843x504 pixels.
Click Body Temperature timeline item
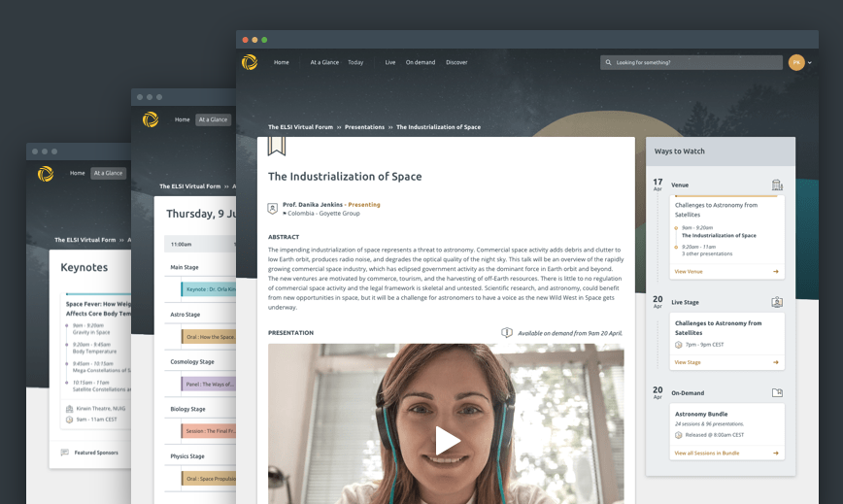coord(94,351)
